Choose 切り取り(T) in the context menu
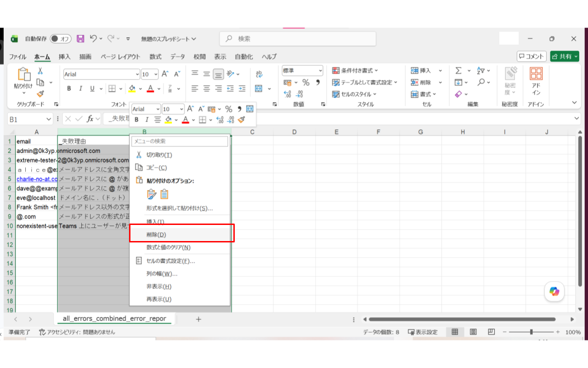 tap(180, 155)
